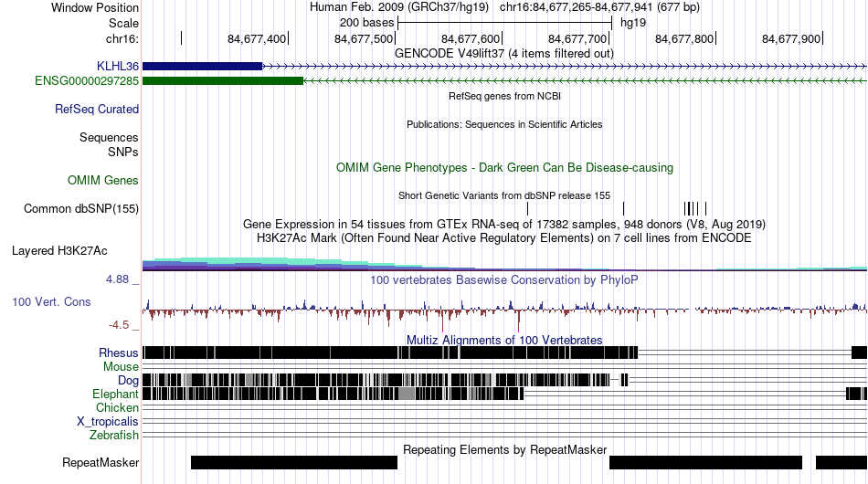Click the GENCODE V49lift37 track title
Image resolution: width=868 pixels, height=484 pixels.
pos(504,54)
